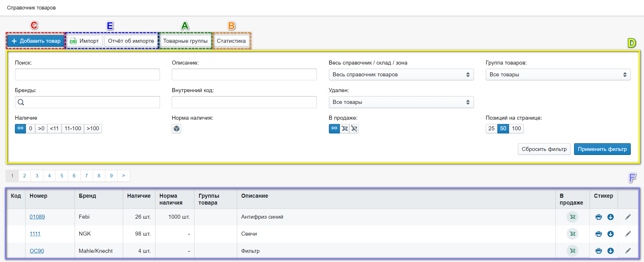This screenshot has height=262, width=644.
Task: Select 25 positions per page
Action: (x=491, y=129)
